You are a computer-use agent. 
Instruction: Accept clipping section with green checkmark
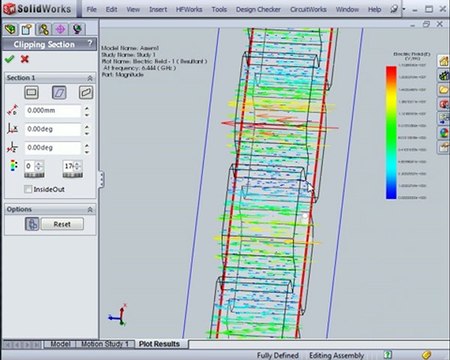[x=9, y=59]
